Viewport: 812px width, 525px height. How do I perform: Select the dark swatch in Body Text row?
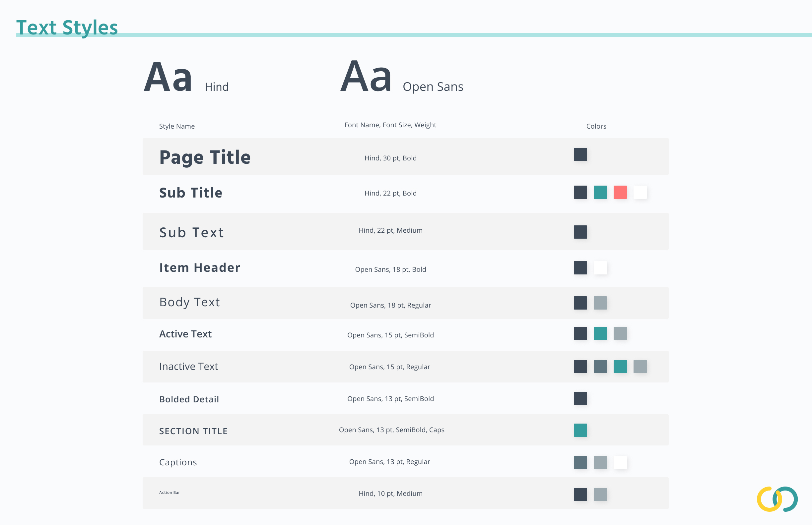click(580, 303)
